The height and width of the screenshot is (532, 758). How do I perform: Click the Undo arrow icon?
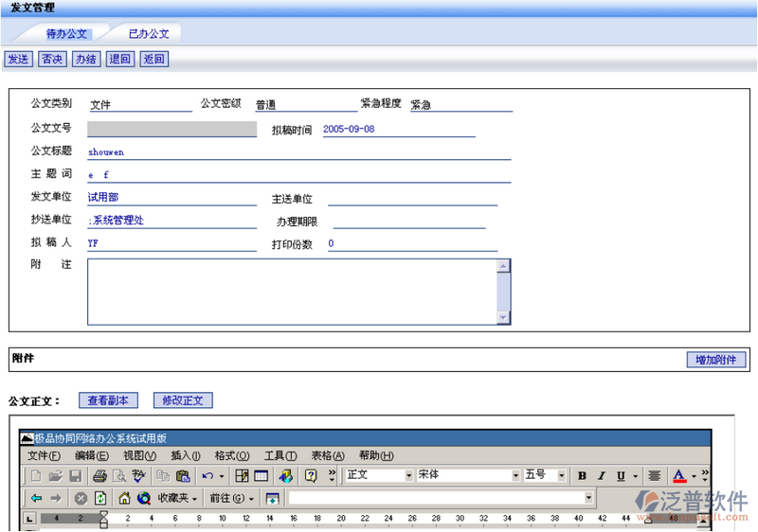[x=208, y=476]
